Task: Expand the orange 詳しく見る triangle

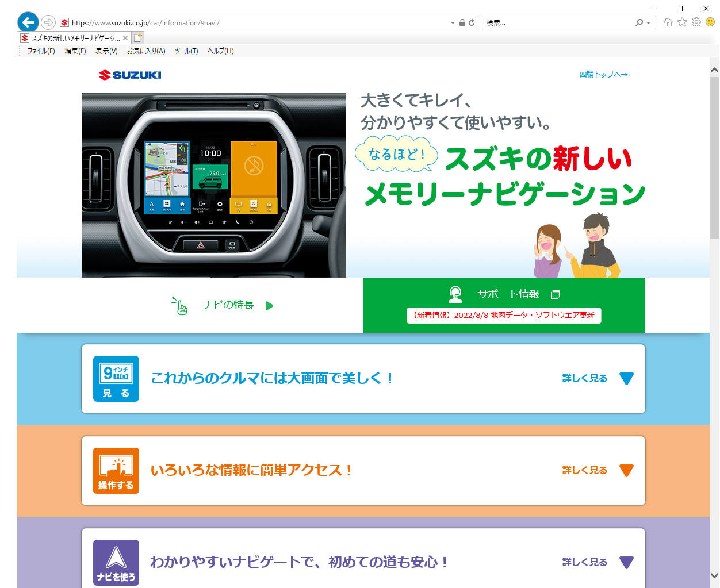Action: 626,471
